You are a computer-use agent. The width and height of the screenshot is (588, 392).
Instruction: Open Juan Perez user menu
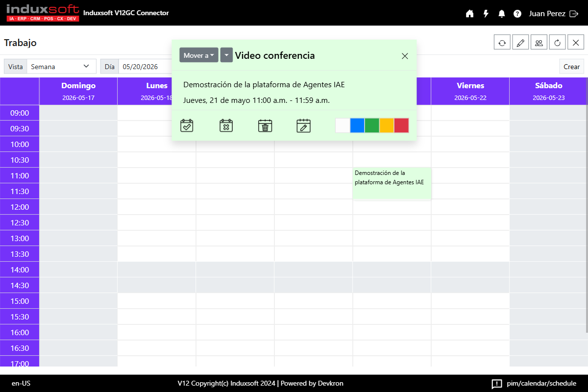547,14
